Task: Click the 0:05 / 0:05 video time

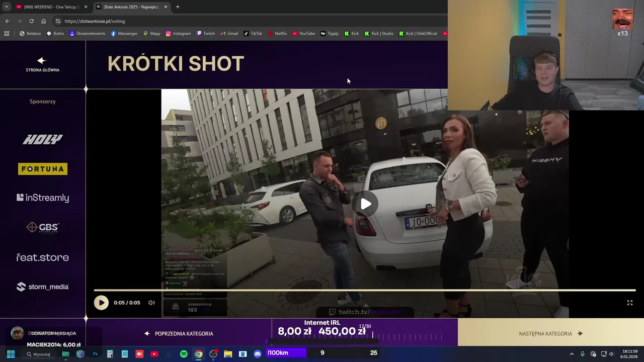Action: (x=127, y=303)
